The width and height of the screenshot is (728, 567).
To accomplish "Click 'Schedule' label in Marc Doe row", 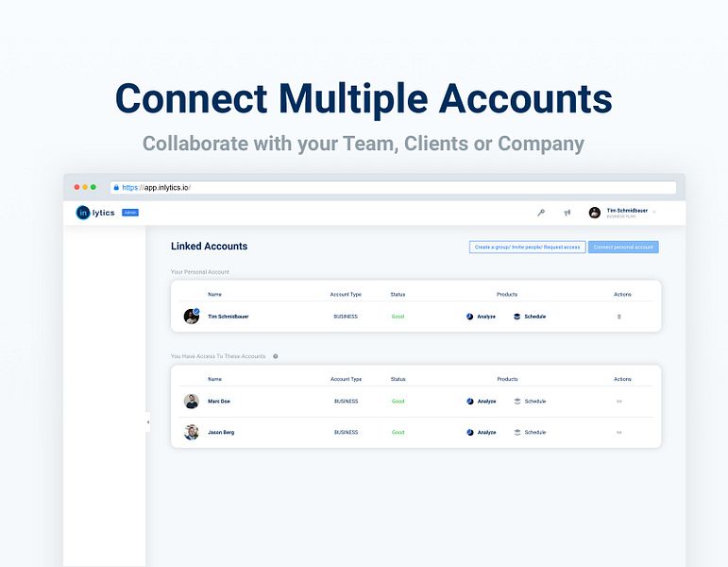I will pyautogui.click(x=534, y=401).
